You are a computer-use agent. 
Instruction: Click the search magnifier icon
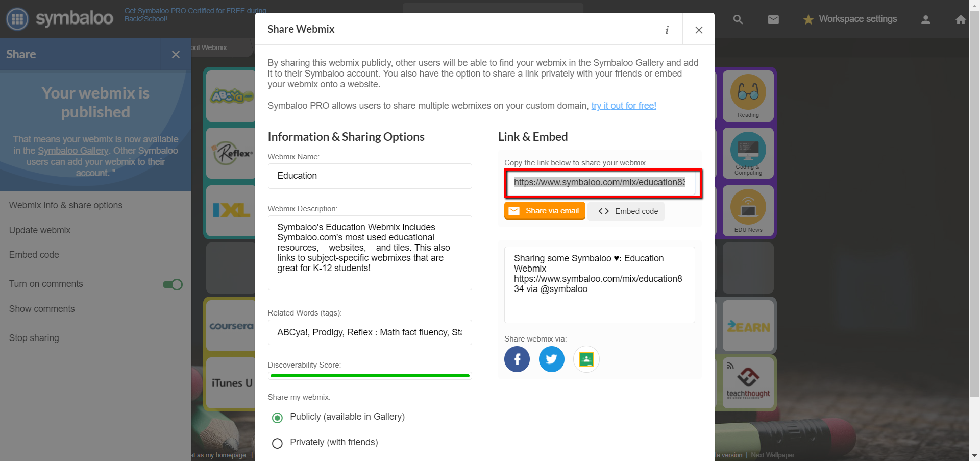point(738,19)
